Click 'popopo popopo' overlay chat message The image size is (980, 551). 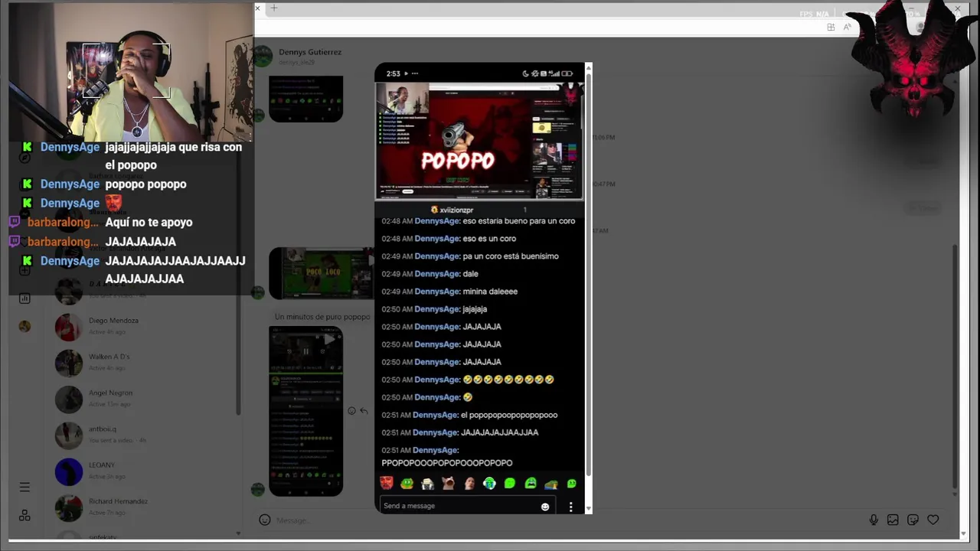click(x=145, y=184)
